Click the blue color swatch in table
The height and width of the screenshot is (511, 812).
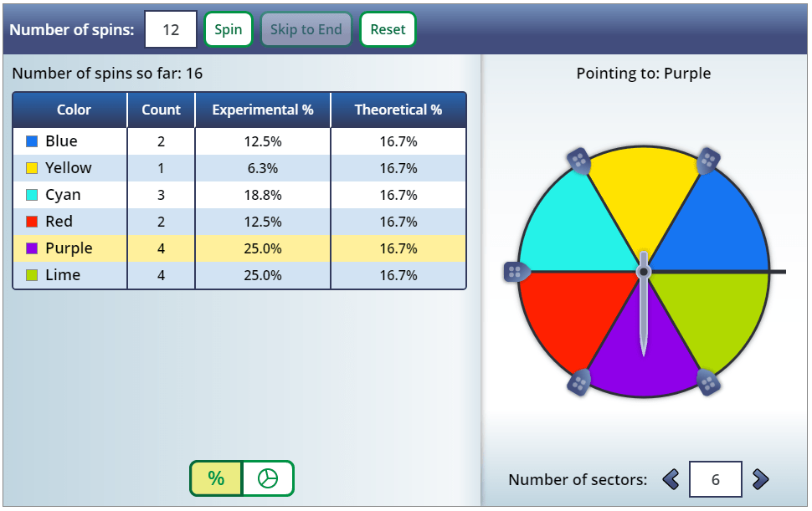pos(32,141)
